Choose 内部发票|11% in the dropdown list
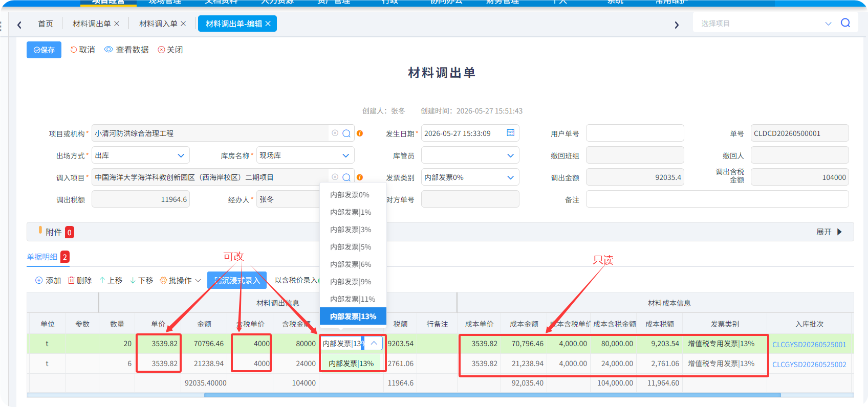 pyautogui.click(x=353, y=299)
